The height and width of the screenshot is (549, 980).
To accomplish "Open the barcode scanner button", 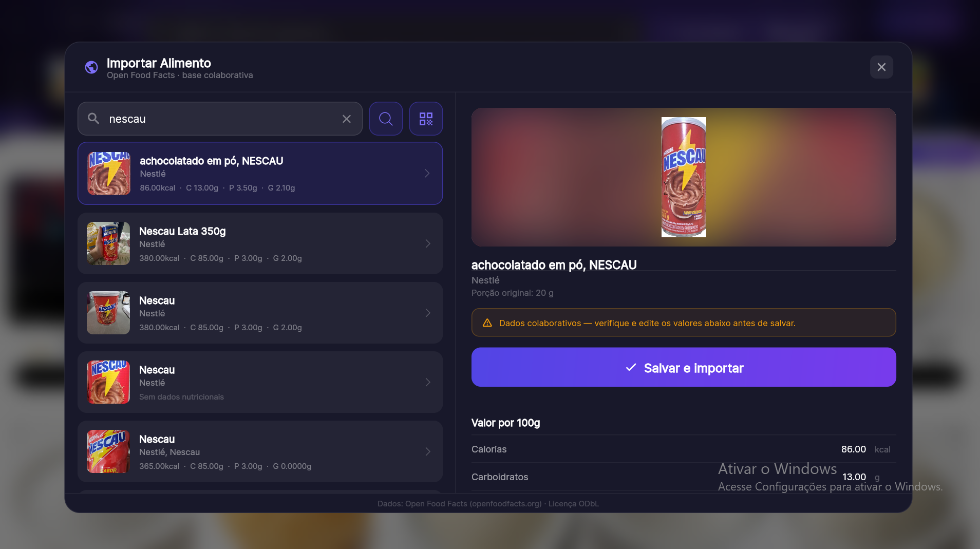I will 426,119.
